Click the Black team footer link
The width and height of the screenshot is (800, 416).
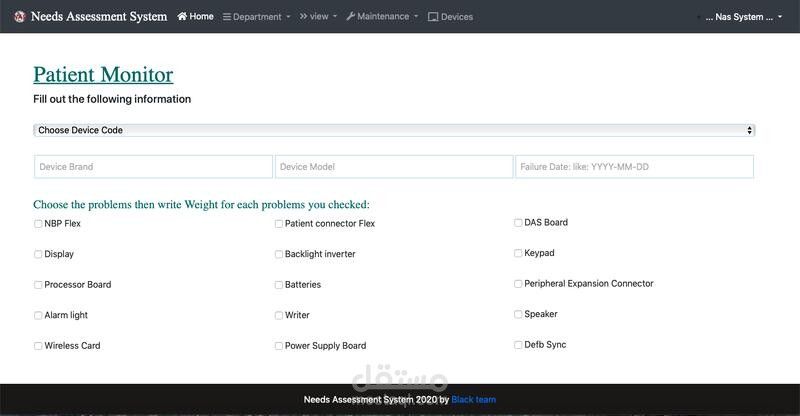473,400
